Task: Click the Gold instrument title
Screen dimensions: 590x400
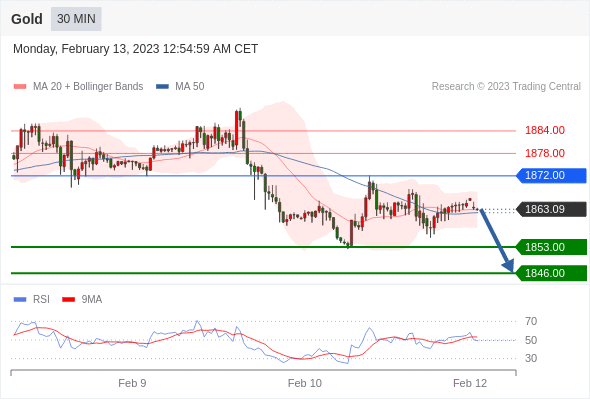Action: coord(27,19)
